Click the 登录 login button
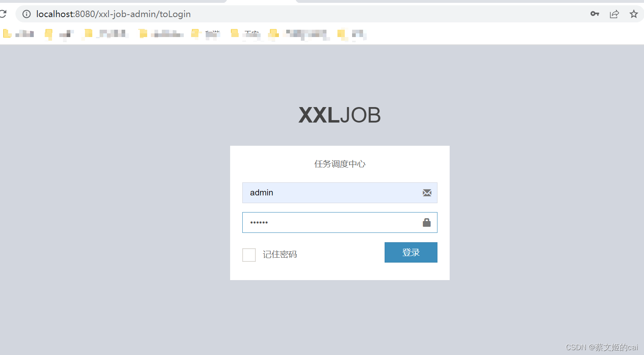 [411, 252]
